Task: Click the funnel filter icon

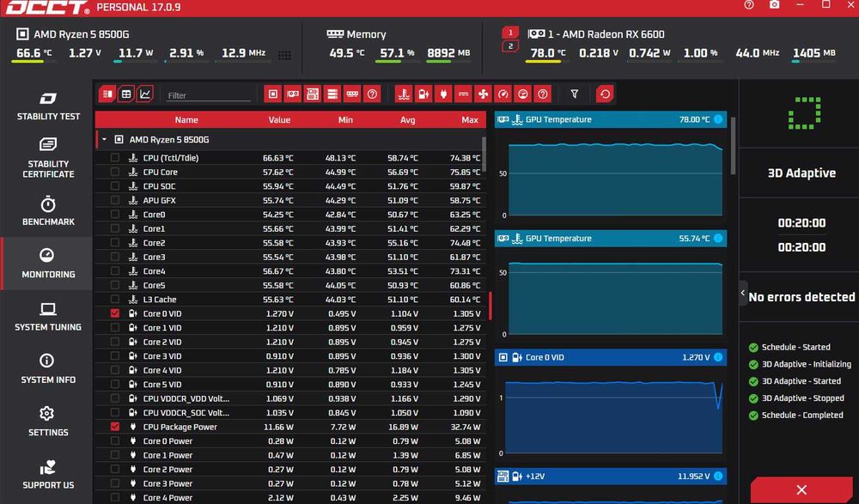Action: pos(574,94)
